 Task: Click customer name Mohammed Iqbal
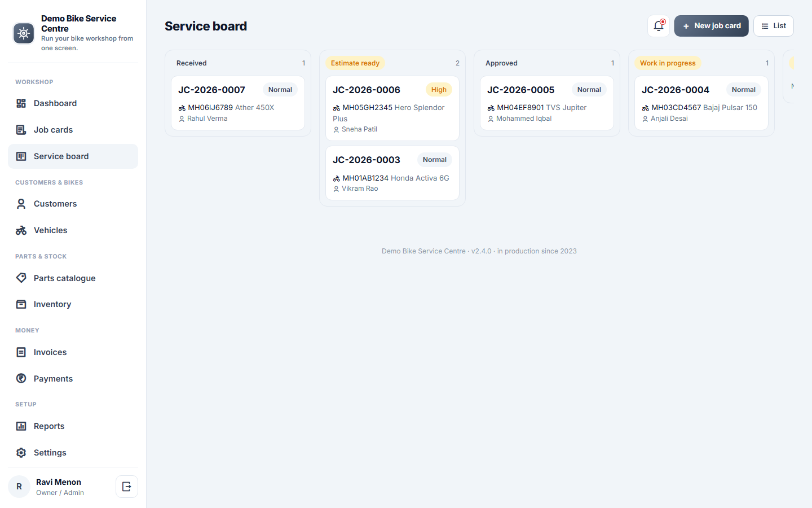(524, 119)
